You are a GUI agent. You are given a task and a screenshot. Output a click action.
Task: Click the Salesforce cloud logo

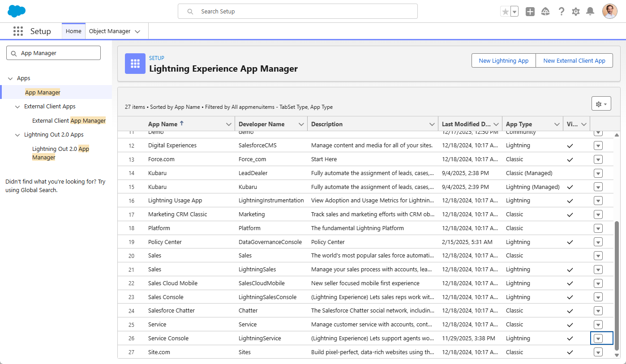click(x=17, y=11)
